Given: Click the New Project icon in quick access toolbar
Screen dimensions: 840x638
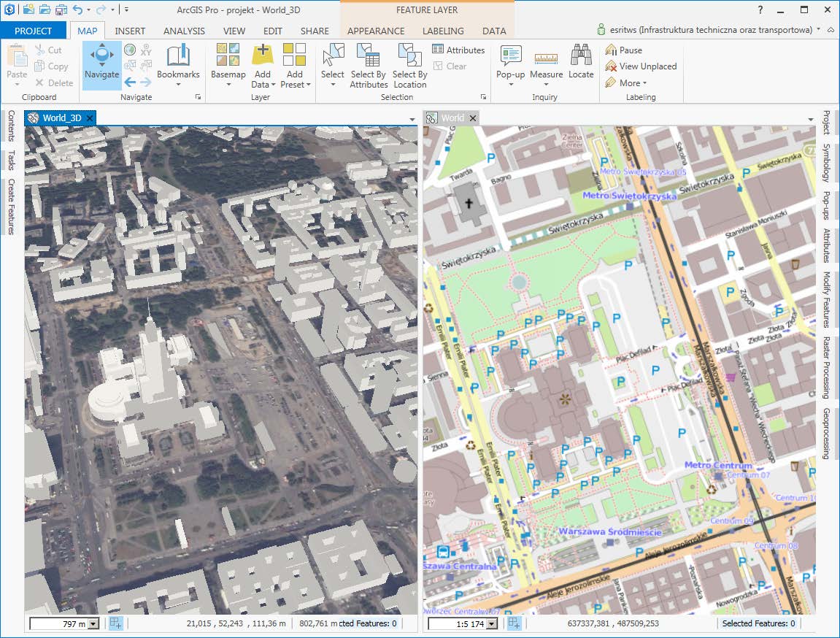Looking at the screenshot, I should click(x=28, y=9).
